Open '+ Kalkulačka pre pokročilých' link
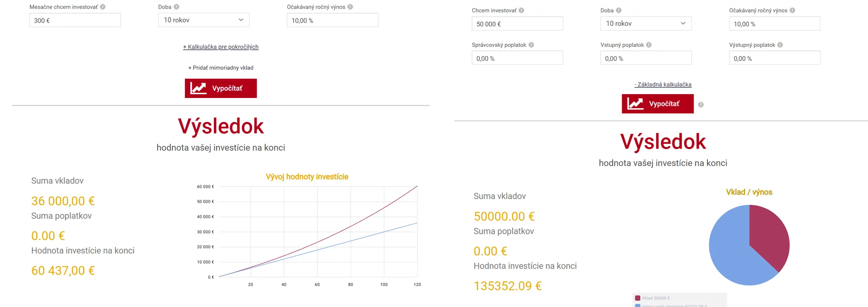The height and width of the screenshot is (307, 868). (x=221, y=47)
